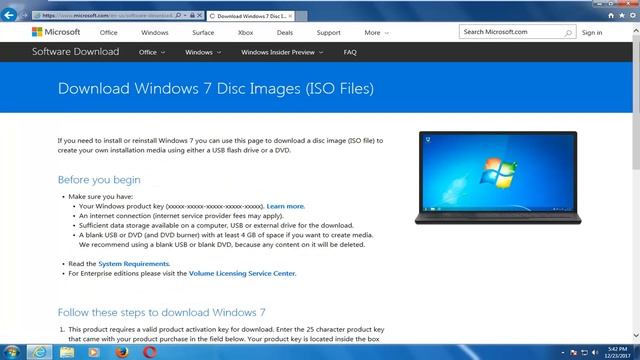
Task: Open the File Explorer folder taskbar icon
Action: pyautogui.click(x=67, y=352)
